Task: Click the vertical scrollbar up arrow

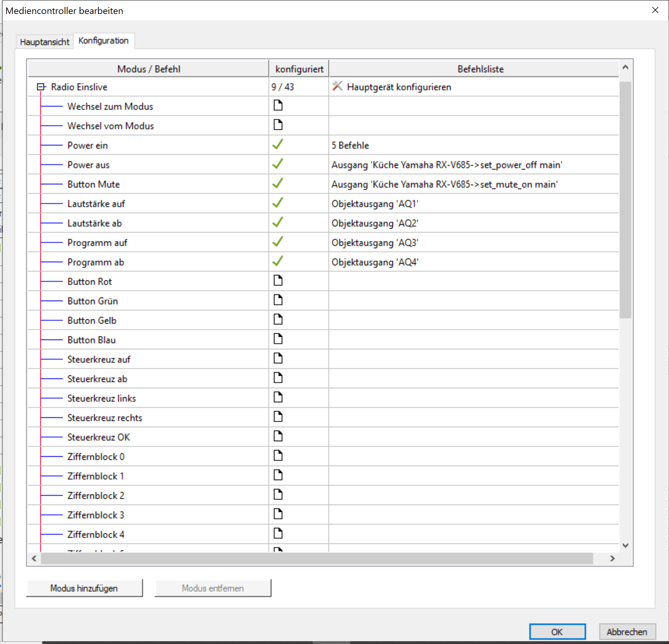Action: (x=625, y=68)
